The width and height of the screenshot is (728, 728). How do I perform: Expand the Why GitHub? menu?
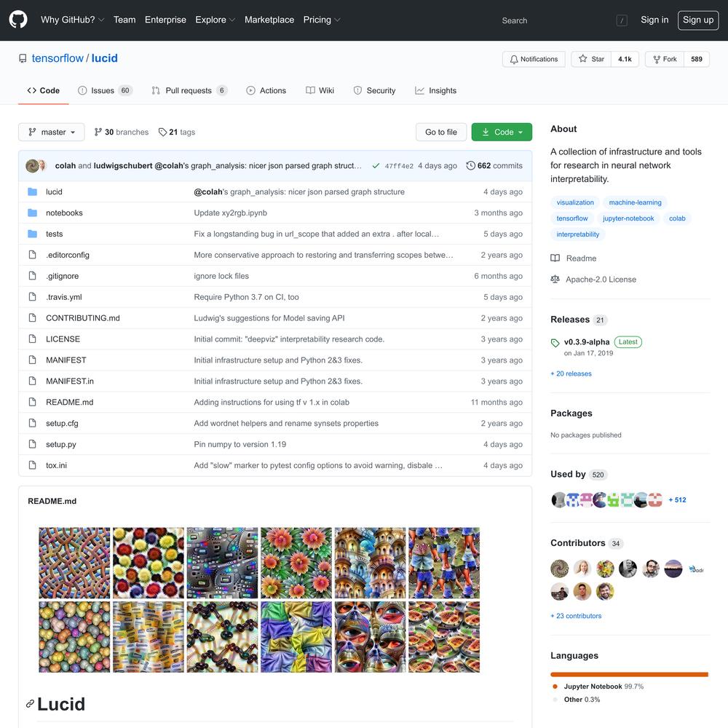72,20
